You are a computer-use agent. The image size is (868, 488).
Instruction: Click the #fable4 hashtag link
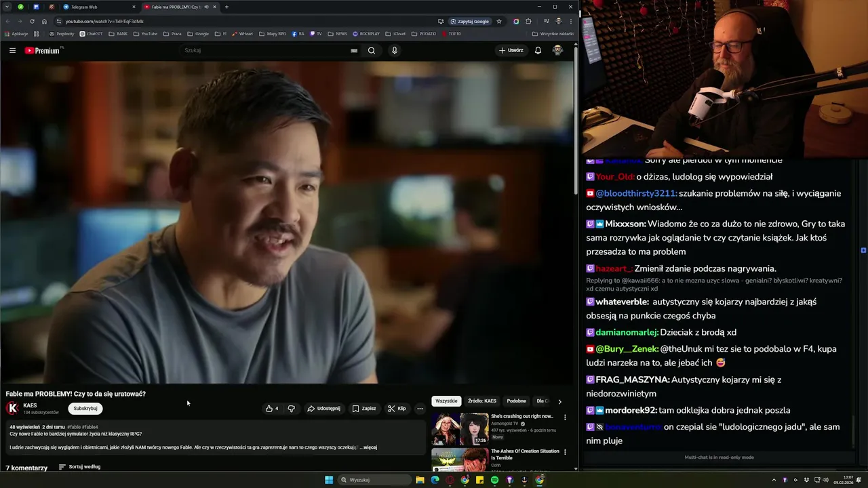[90, 427]
